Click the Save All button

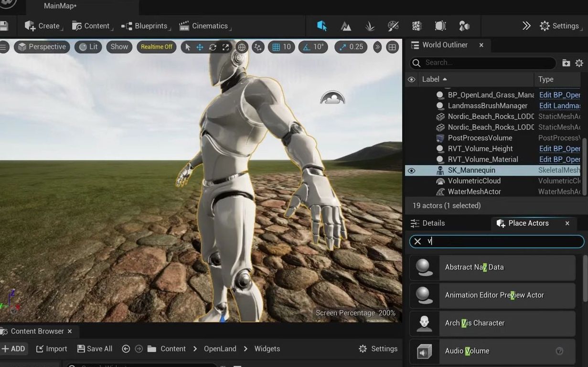(x=95, y=349)
